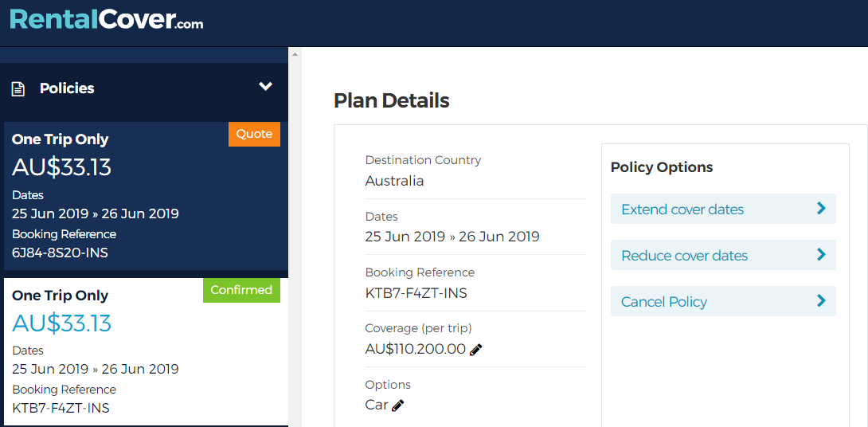The image size is (868, 427).
Task: Click the sidebar scrollbar up arrow
Action: (295, 54)
